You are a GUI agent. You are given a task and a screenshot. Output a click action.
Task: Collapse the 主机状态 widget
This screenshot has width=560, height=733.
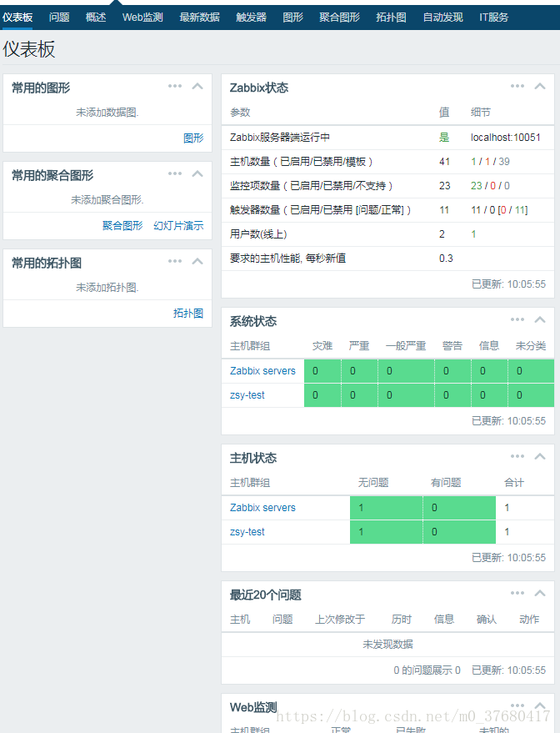point(540,456)
